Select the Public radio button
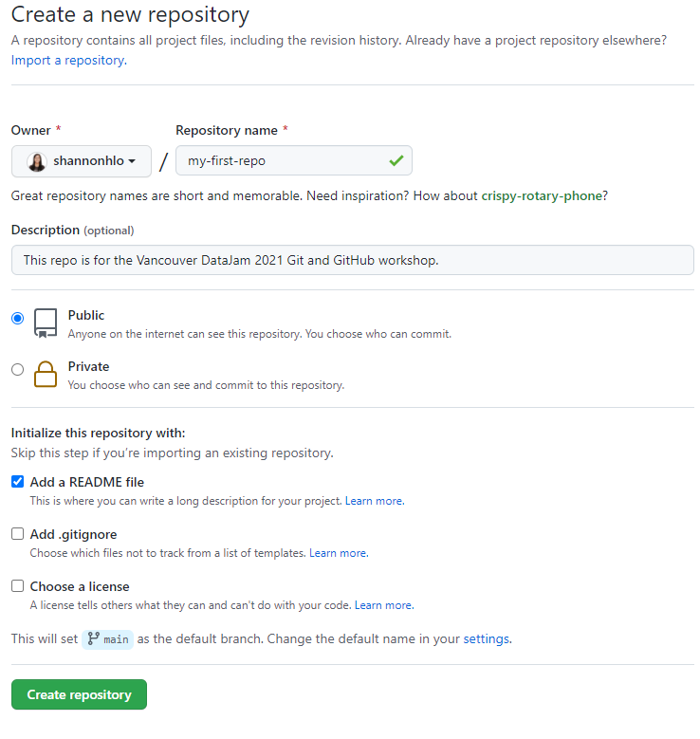The width and height of the screenshot is (700, 739). pos(18,319)
